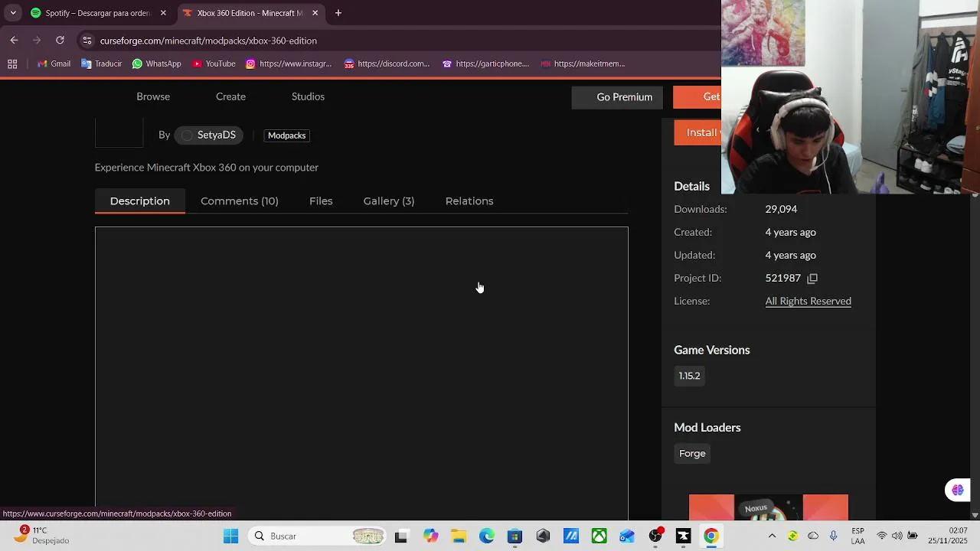
Task: Click the 1.15.2 game version tag
Action: coord(689,376)
